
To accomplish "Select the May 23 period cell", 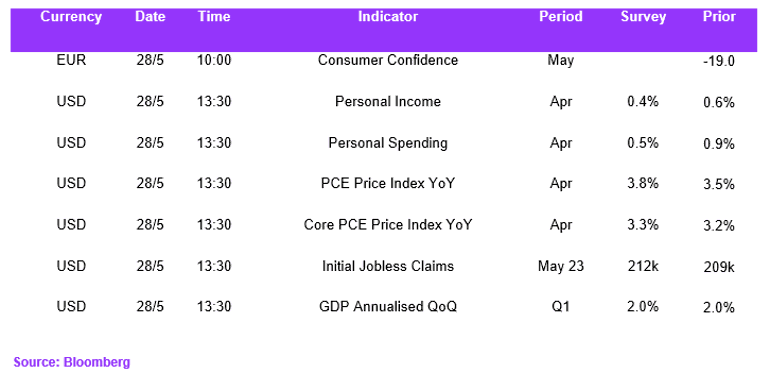I will tap(561, 266).
